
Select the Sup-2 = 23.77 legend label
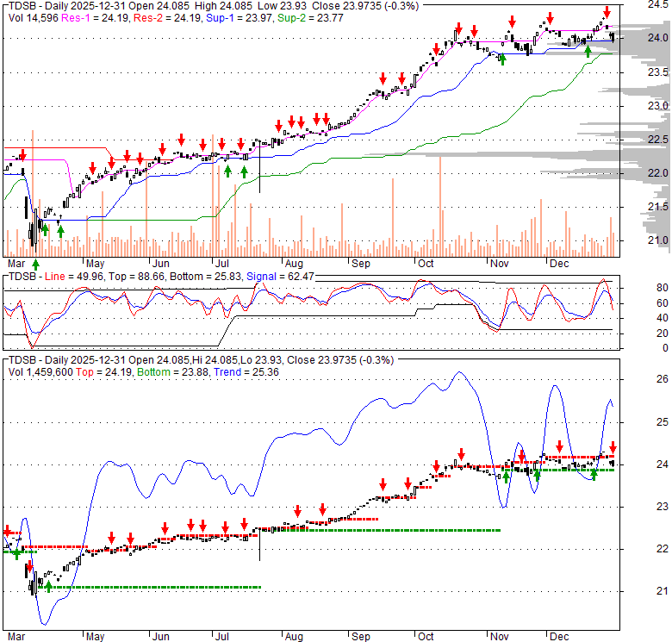coord(289,5)
